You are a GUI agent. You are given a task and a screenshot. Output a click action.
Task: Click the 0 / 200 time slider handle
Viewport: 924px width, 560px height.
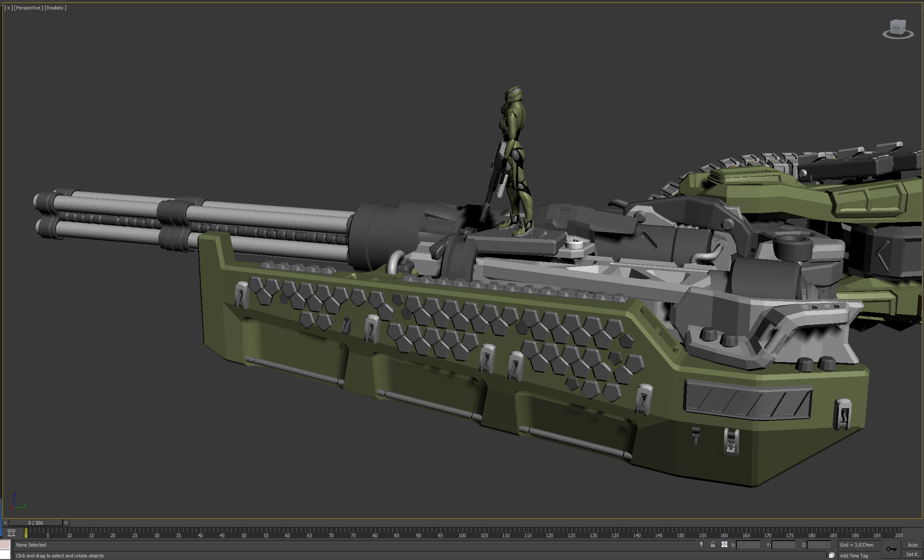(35, 523)
